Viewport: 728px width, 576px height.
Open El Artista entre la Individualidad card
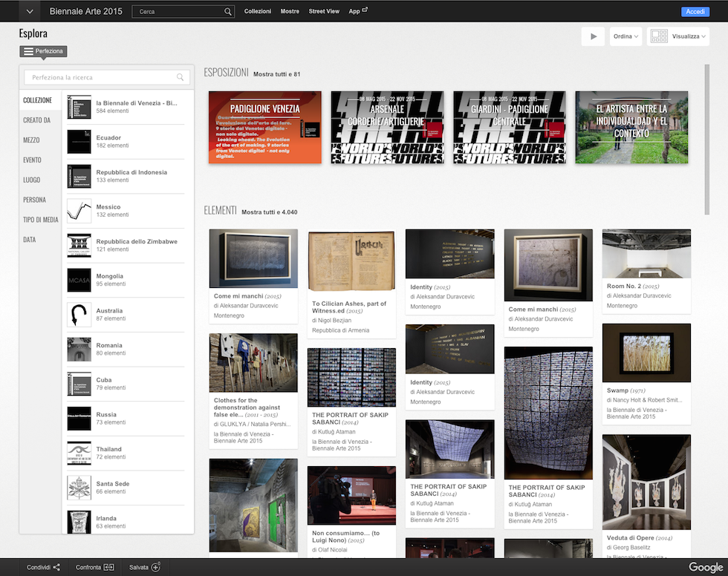point(631,127)
